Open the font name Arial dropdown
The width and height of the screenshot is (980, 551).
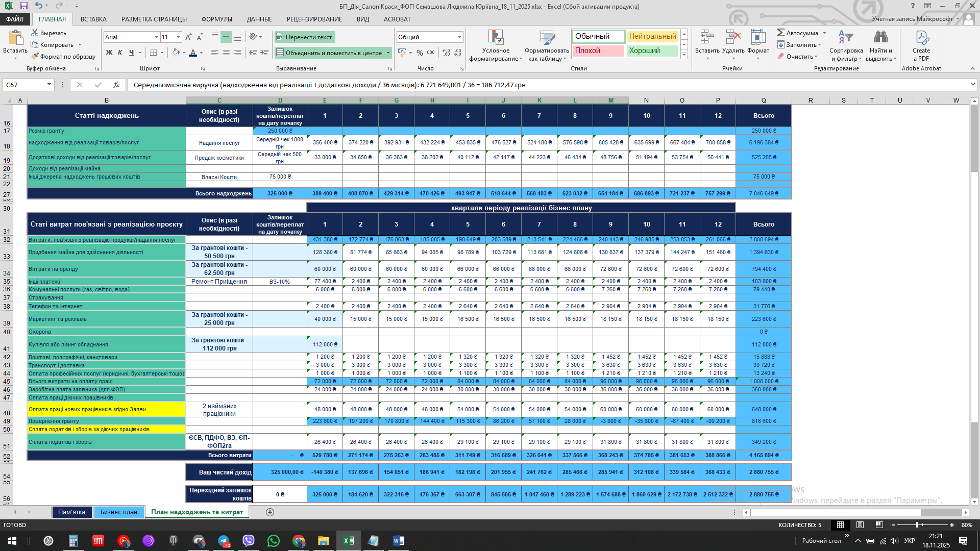[156, 37]
